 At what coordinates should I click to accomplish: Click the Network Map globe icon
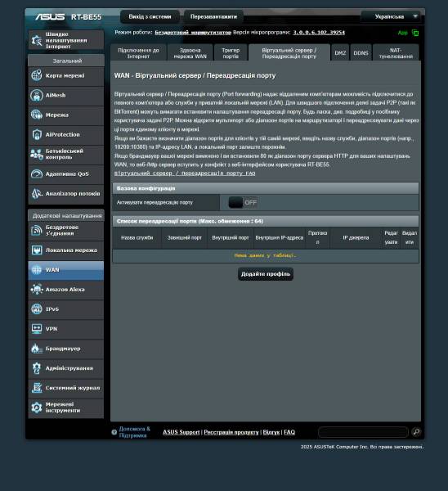[37, 75]
